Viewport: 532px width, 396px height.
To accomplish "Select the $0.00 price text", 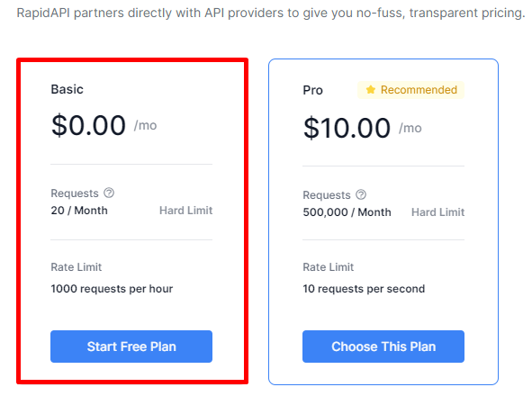I will click(88, 125).
